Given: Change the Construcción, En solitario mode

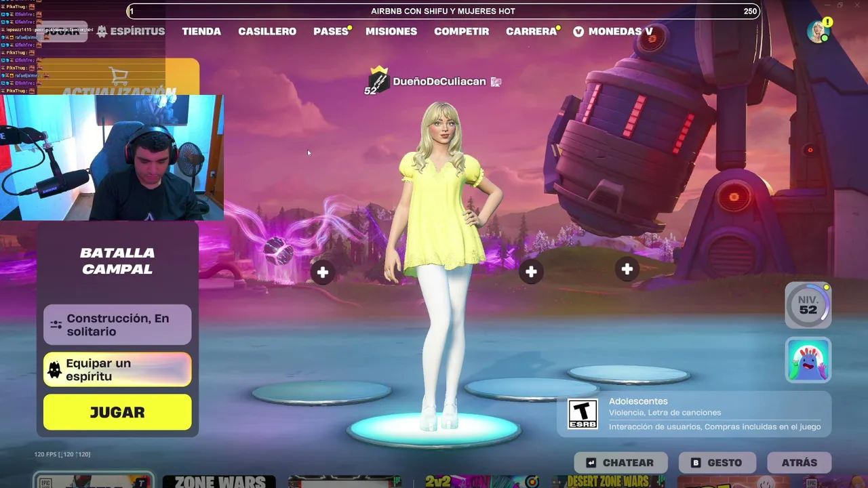Looking at the screenshot, I should (117, 325).
